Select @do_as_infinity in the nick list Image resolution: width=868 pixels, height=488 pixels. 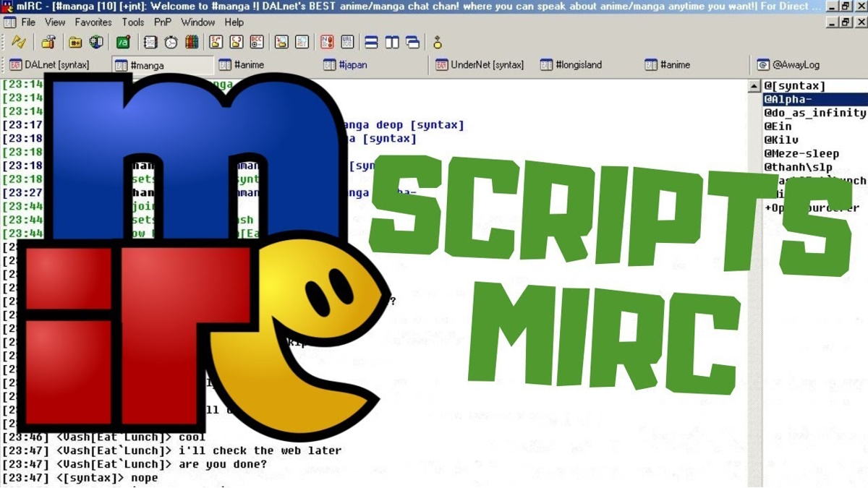815,113
